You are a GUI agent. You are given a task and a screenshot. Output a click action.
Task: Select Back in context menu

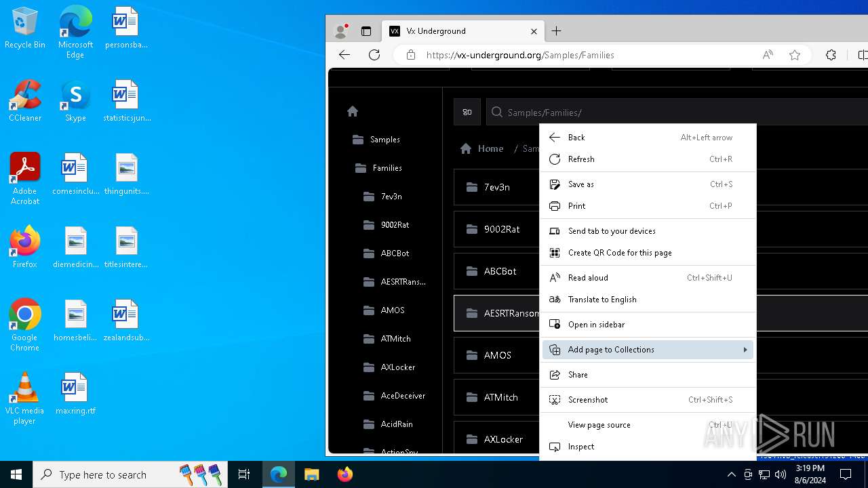click(648, 138)
